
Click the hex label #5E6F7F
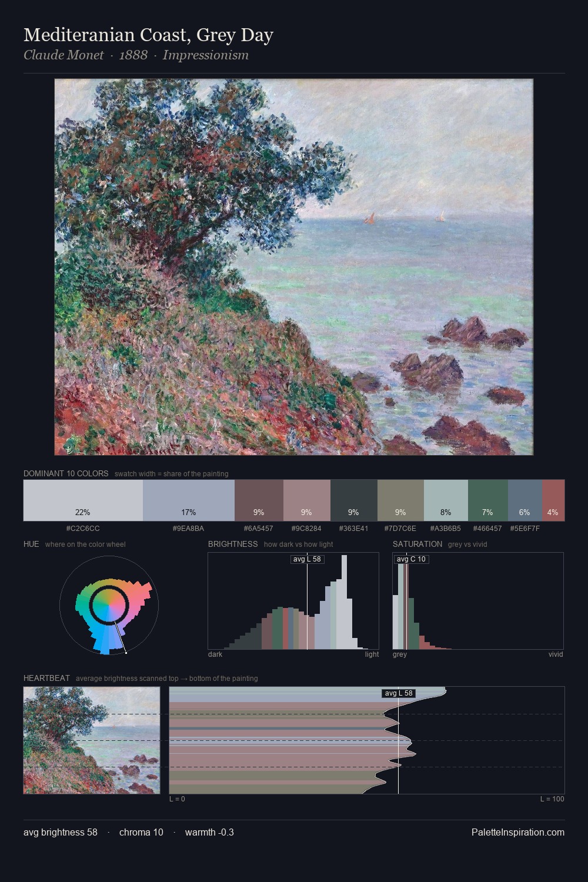[x=525, y=529]
